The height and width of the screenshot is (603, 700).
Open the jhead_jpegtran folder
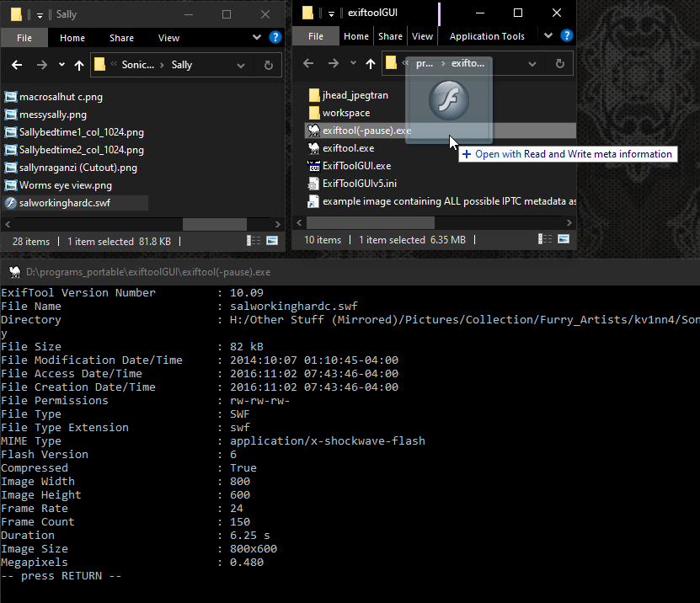(x=355, y=95)
